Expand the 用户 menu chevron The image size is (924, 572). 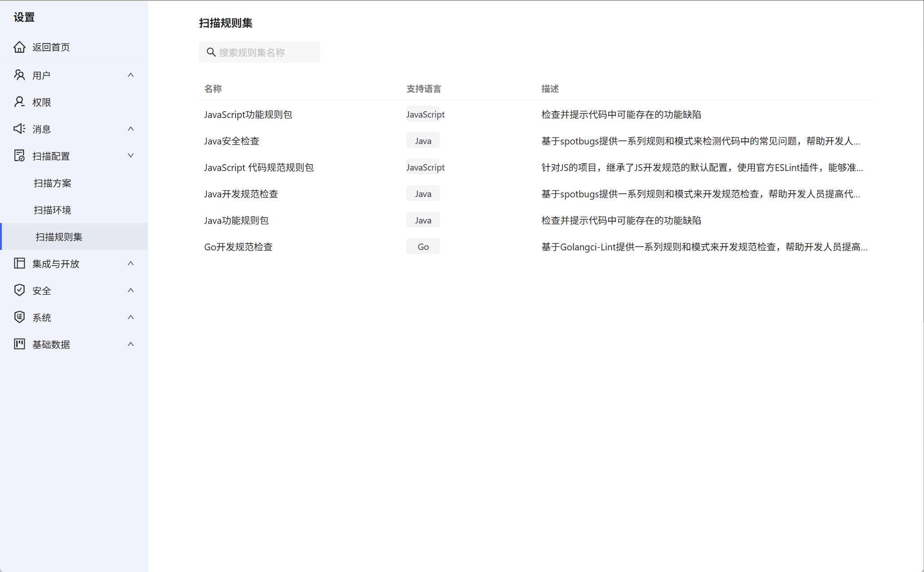click(131, 75)
